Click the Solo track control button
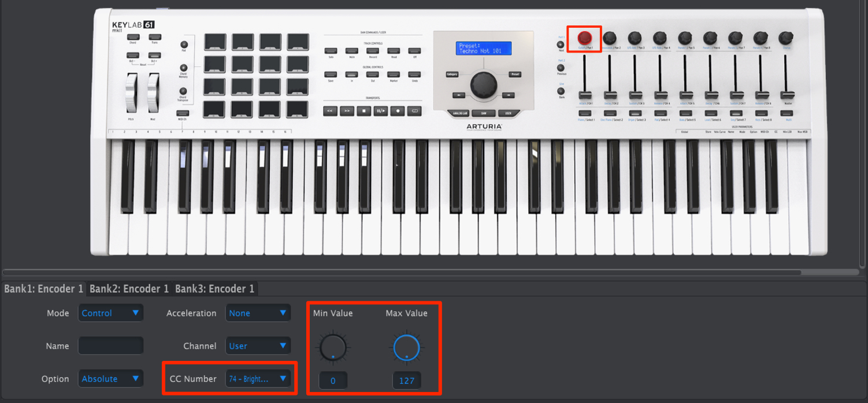The height and width of the screenshot is (403, 868). 331,51
